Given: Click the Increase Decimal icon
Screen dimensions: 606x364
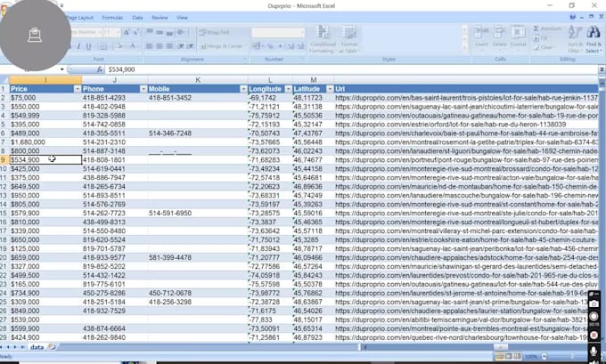Looking at the screenshot, I should tap(291, 46).
